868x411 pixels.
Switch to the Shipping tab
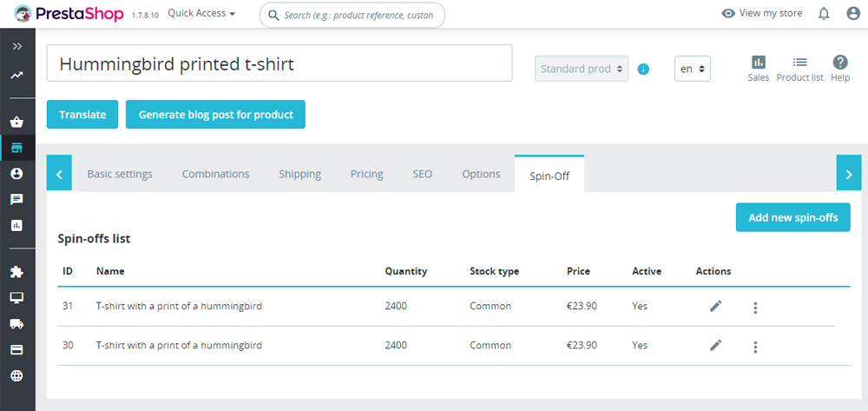click(300, 174)
